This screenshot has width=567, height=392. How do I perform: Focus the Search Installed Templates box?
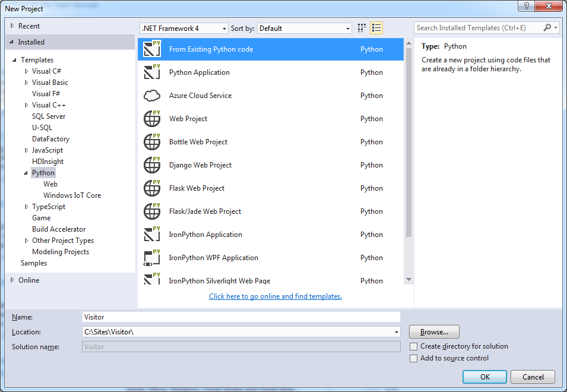(479, 28)
